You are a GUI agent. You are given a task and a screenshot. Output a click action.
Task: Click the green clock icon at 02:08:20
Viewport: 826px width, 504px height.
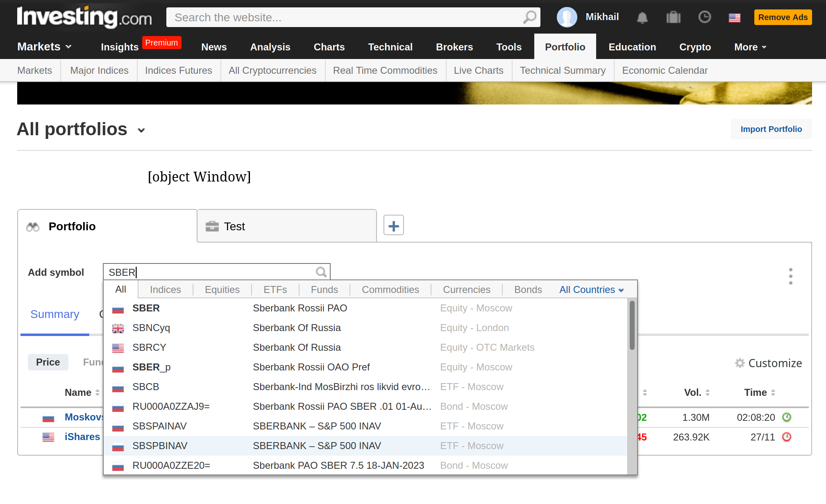click(x=787, y=417)
